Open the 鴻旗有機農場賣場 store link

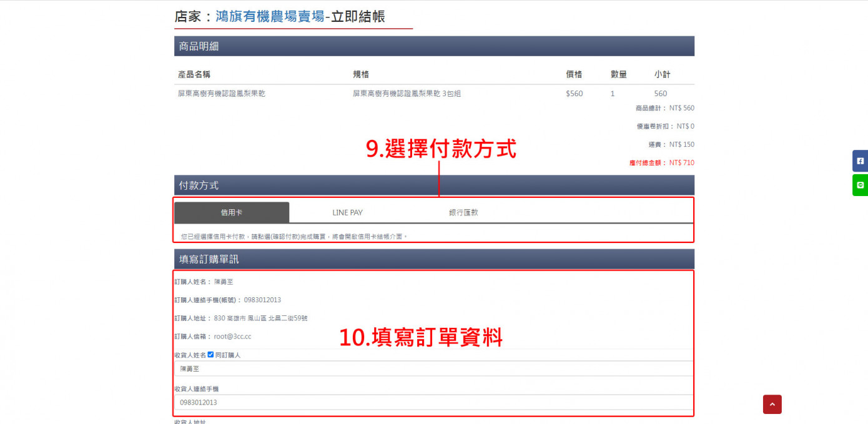(x=270, y=16)
